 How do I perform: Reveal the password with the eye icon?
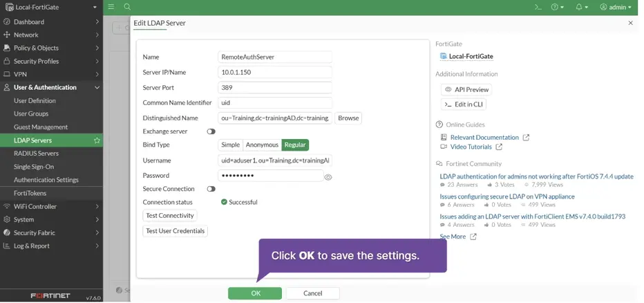point(328,177)
